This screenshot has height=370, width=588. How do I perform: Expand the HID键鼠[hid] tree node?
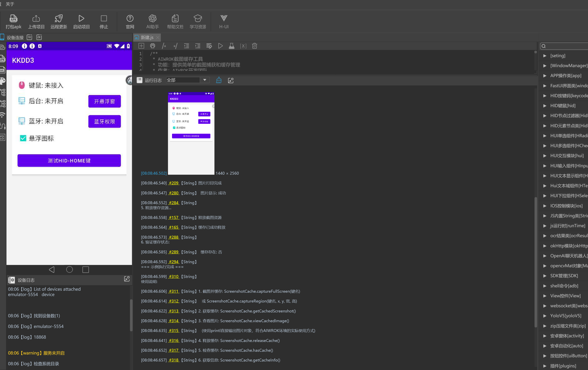(x=545, y=106)
